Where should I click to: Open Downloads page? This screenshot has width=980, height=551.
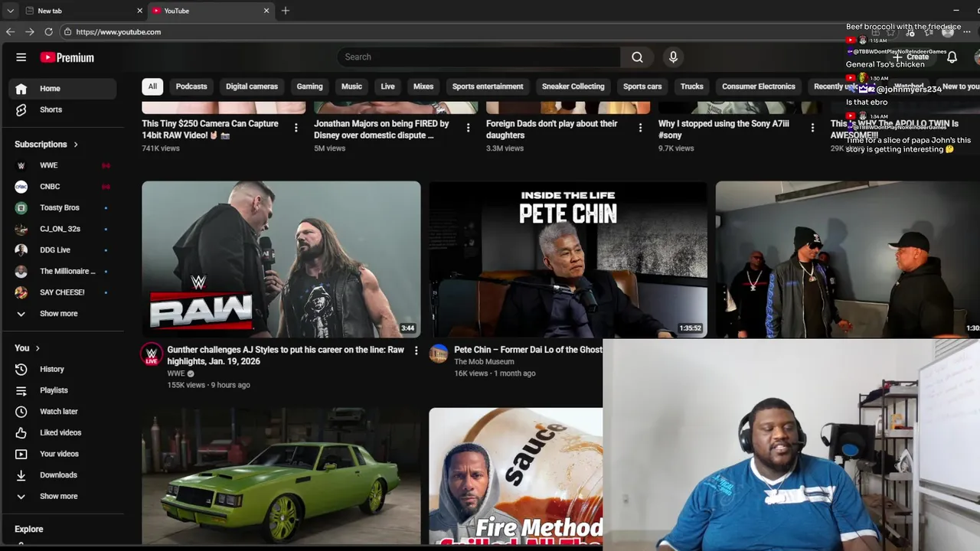pyautogui.click(x=63, y=475)
